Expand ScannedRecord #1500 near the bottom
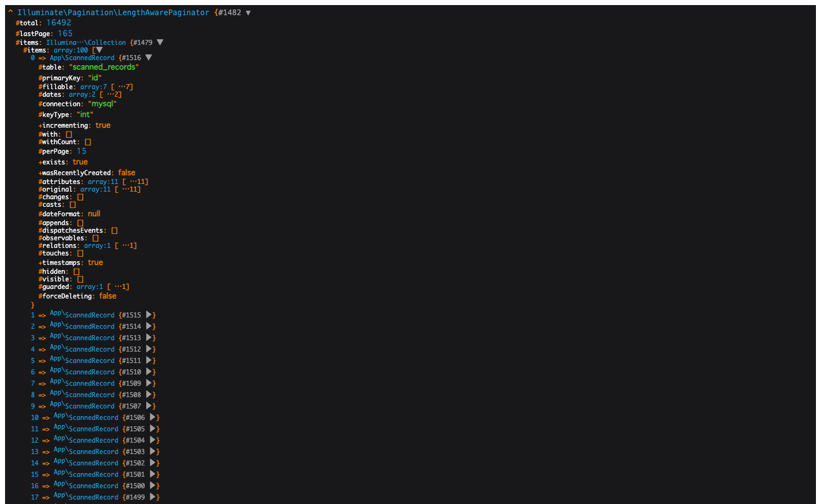Viewport: 821px width, 504px height. (x=153, y=485)
